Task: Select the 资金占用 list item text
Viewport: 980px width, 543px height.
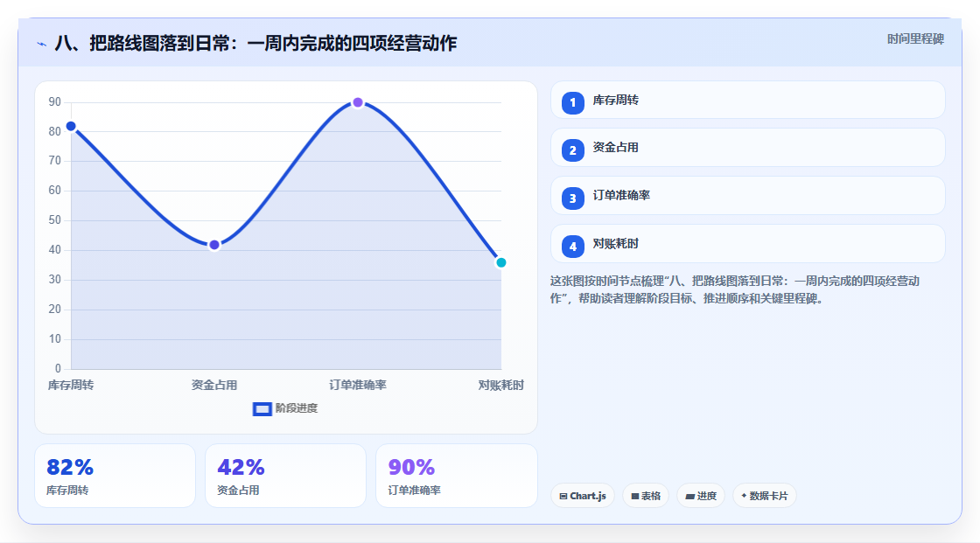Action: pyautogui.click(x=616, y=148)
